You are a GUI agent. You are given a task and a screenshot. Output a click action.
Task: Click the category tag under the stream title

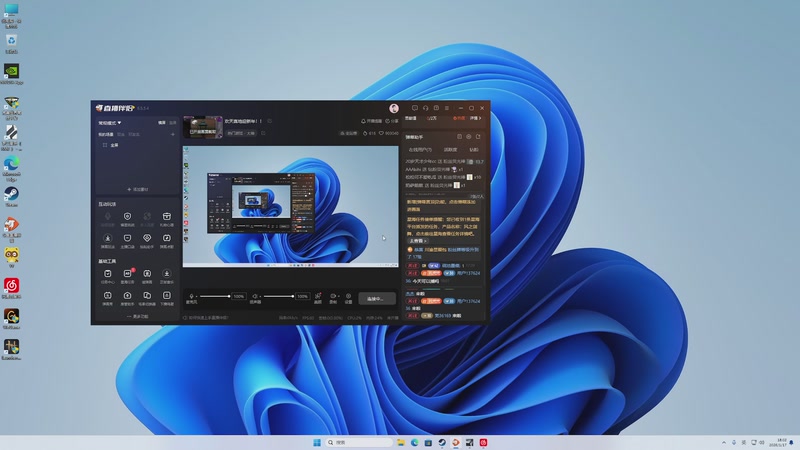[241, 133]
